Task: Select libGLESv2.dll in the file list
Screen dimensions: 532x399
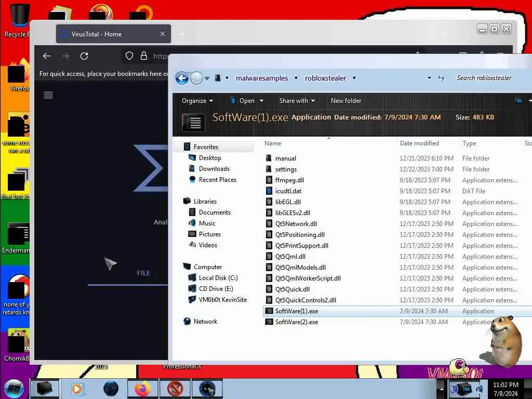Action: [292, 212]
